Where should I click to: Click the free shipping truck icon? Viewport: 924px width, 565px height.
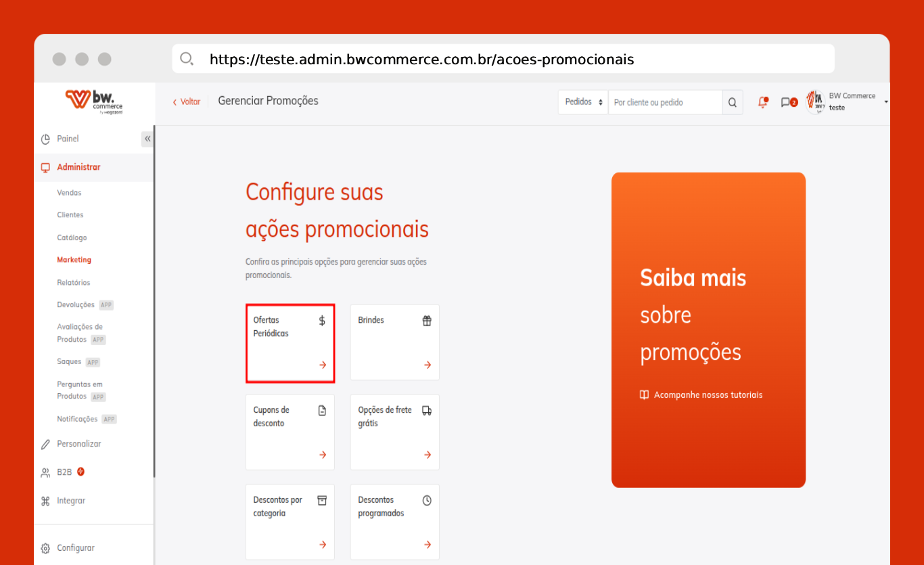pyautogui.click(x=427, y=411)
